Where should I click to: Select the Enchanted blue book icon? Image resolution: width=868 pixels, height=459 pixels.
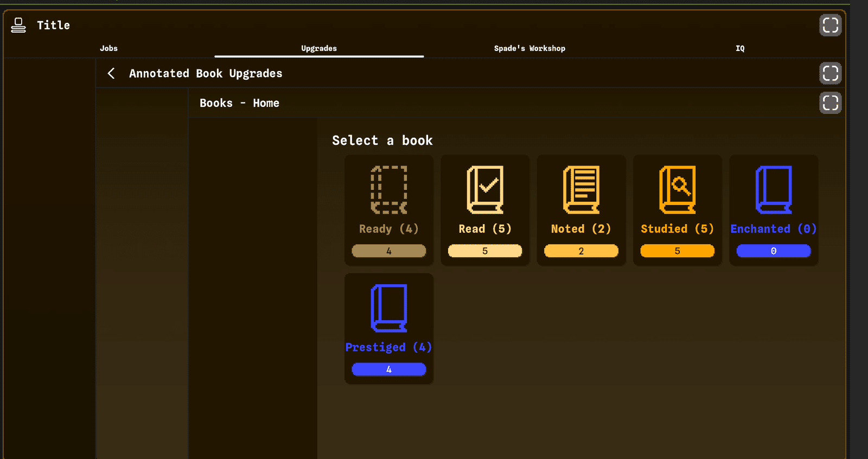(x=774, y=190)
